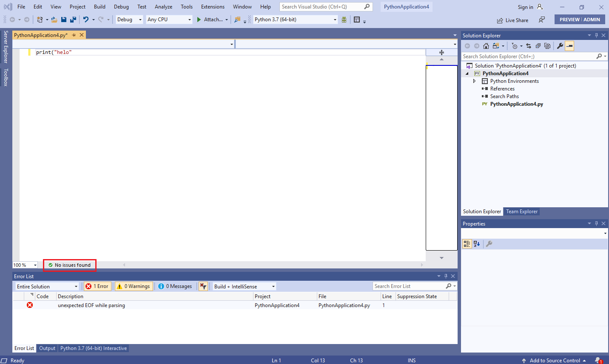This screenshot has width=609, height=364.
Task: Collapse the PythonApplication4 project node
Action: click(467, 73)
